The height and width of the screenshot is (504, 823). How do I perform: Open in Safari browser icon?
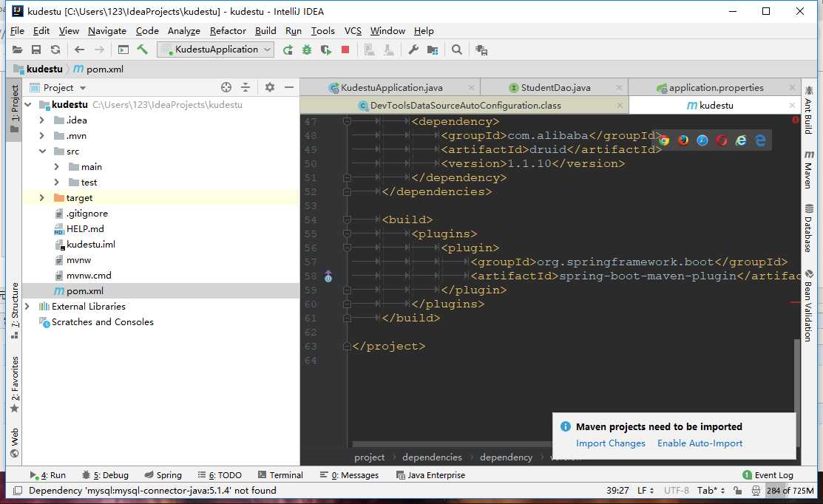pyautogui.click(x=702, y=140)
